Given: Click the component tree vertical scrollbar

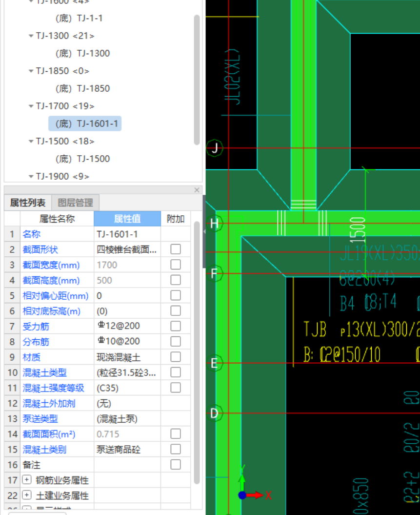Looking at the screenshot, I should click(197, 80).
